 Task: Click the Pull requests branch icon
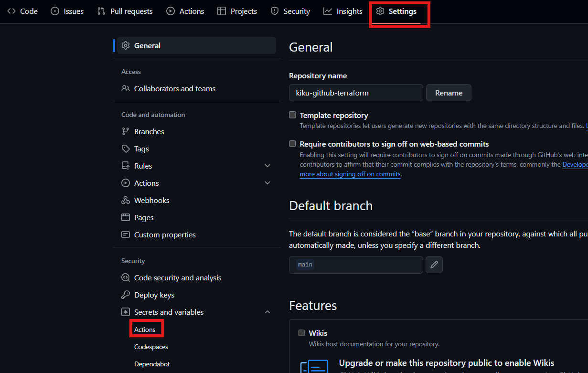tap(101, 11)
